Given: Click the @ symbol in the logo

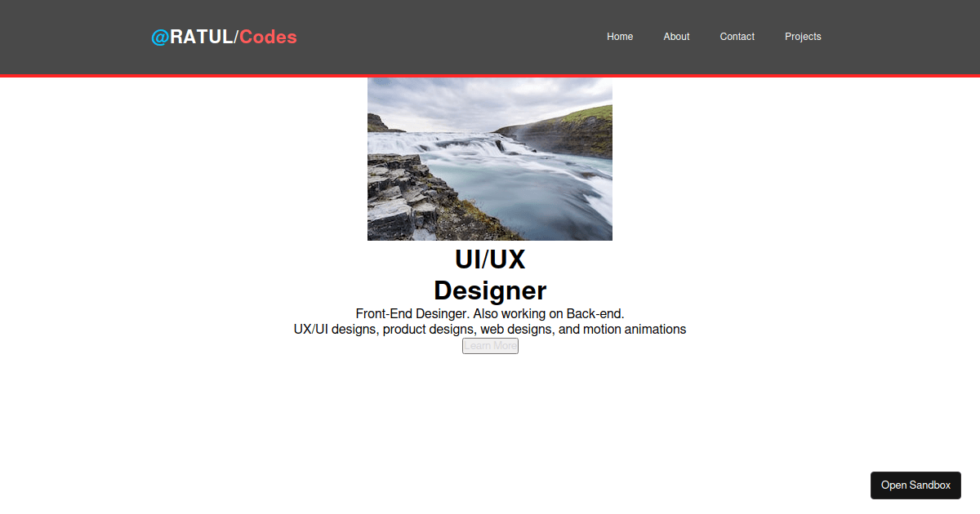Looking at the screenshot, I should (158, 37).
